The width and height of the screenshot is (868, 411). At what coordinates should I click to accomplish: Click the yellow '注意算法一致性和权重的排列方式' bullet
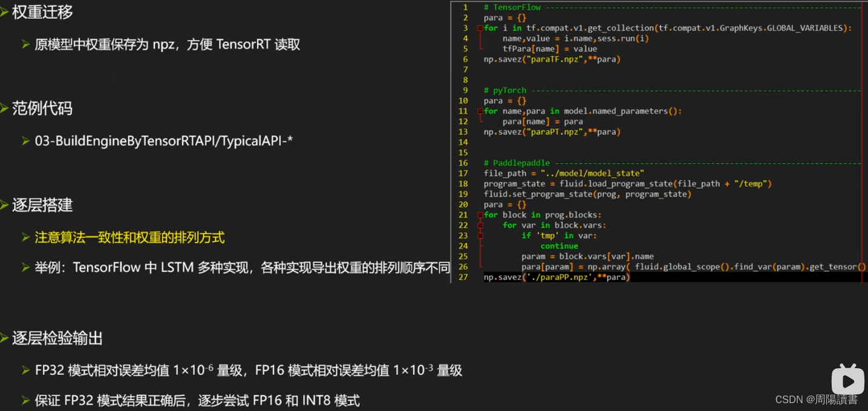pyautogui.click(x=130, y=238)
